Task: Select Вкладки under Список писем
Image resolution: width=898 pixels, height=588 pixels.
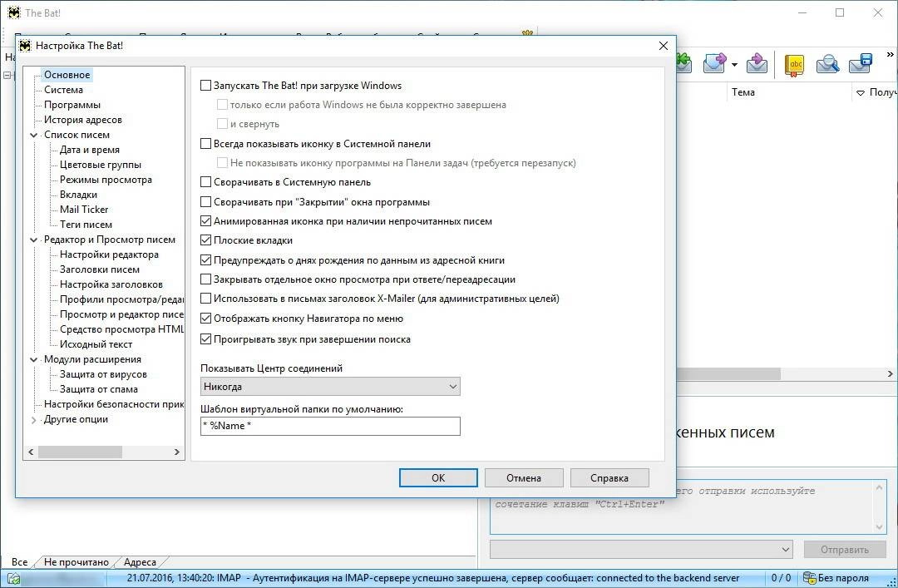Action: click(78, 195)
